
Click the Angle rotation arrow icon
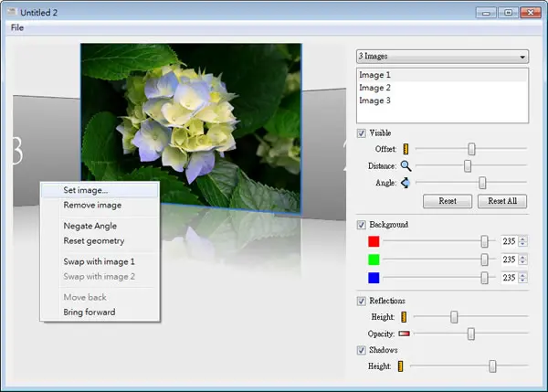coord(406,183)
